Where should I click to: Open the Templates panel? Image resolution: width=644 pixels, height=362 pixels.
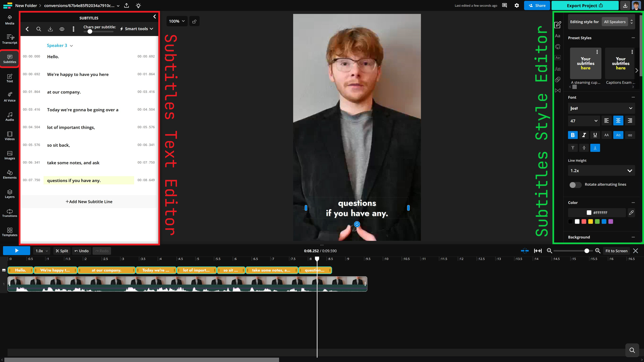(x=9, y=232)
